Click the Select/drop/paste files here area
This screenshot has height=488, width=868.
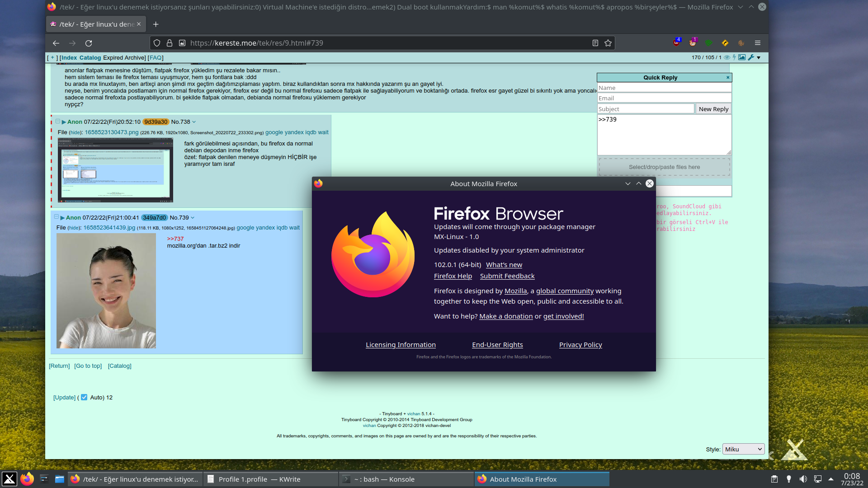click(664, 167)
